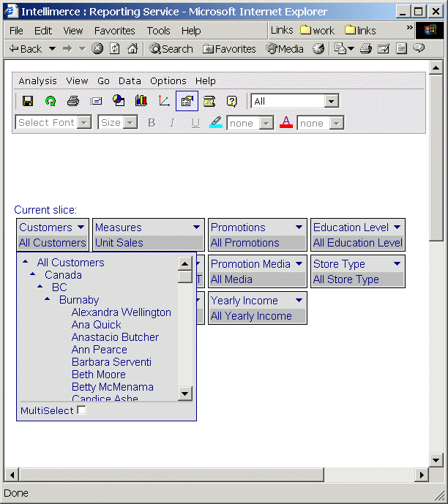
Task: Click the Media toolbar button
Action: coord(285,49)
